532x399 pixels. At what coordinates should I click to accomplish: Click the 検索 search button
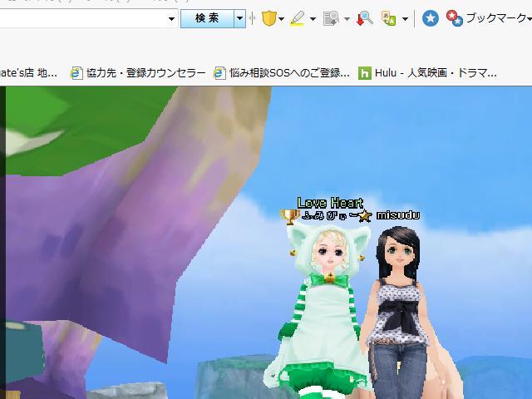click(x=207, y=18)
